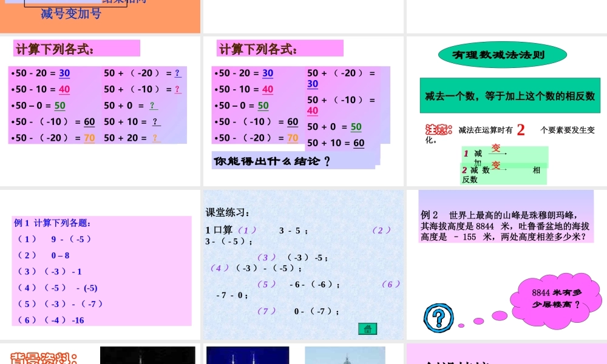The height and width of the screenshot is (364, 607).
Task: Select the text 减号变加号
Action: (x=71, y=13)
